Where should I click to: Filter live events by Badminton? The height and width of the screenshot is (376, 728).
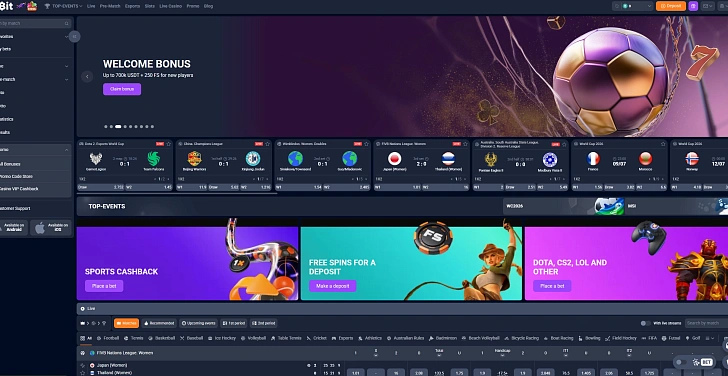443,338
